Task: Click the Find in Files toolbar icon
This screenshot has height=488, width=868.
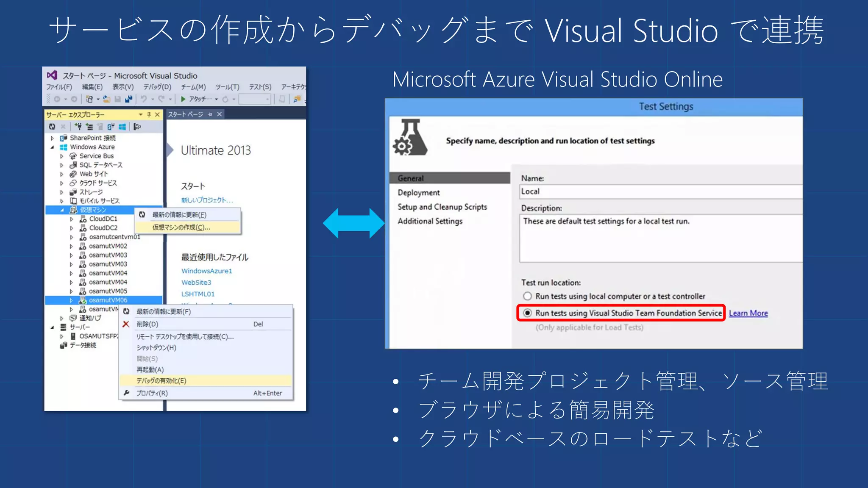Action: (297, 99)
